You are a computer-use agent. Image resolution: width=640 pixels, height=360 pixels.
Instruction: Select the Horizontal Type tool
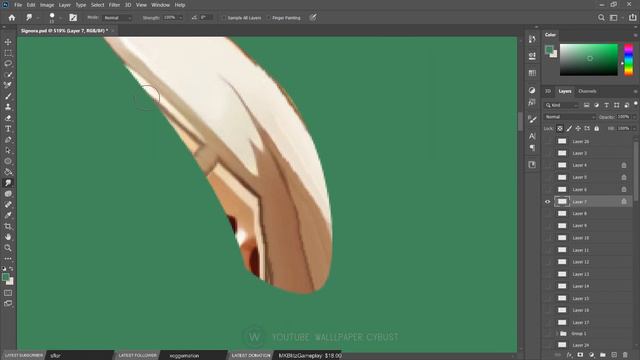coord(8,129)
